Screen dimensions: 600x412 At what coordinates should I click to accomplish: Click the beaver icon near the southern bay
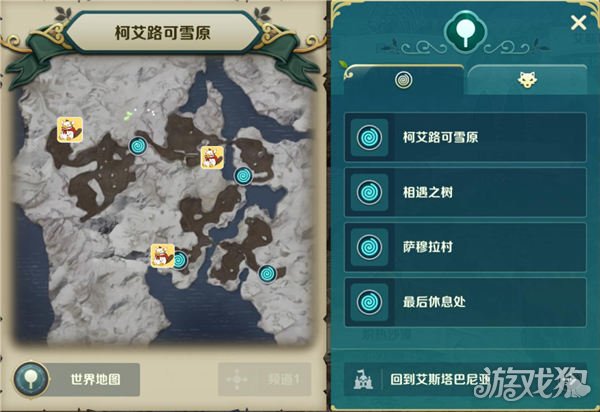click(x=163, y=256)
